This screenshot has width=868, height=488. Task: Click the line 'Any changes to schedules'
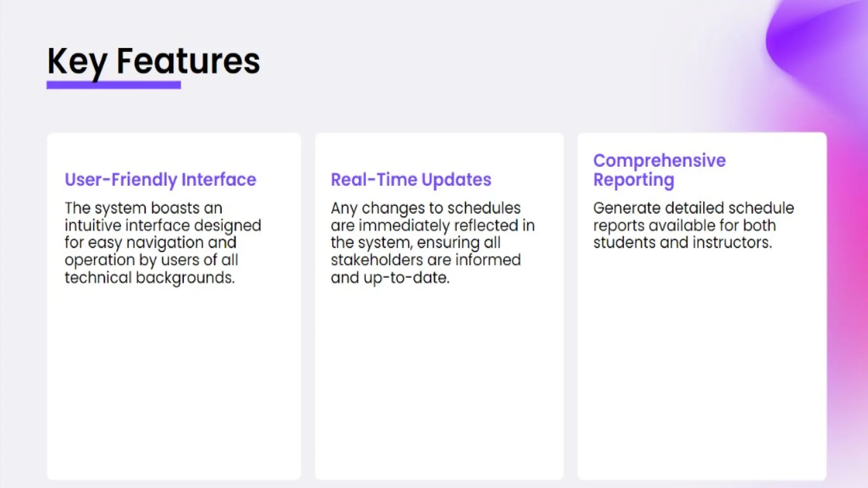click(426, 208)
